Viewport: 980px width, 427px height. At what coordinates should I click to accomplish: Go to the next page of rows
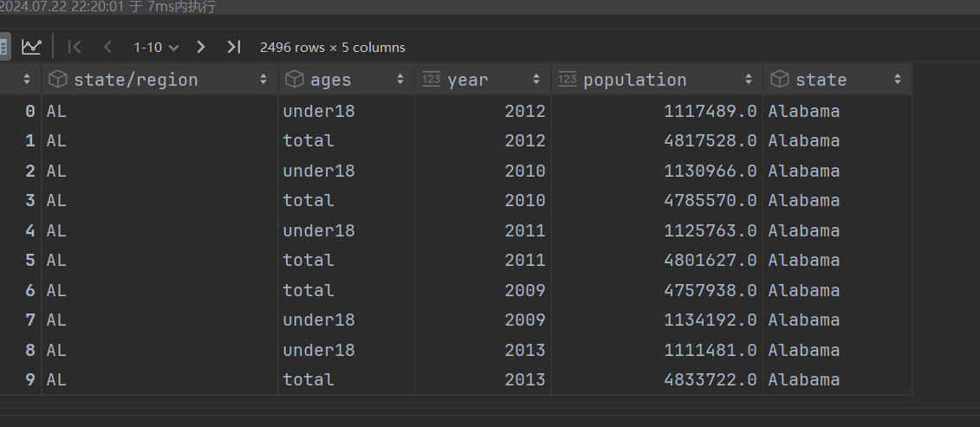coord(201,47)
